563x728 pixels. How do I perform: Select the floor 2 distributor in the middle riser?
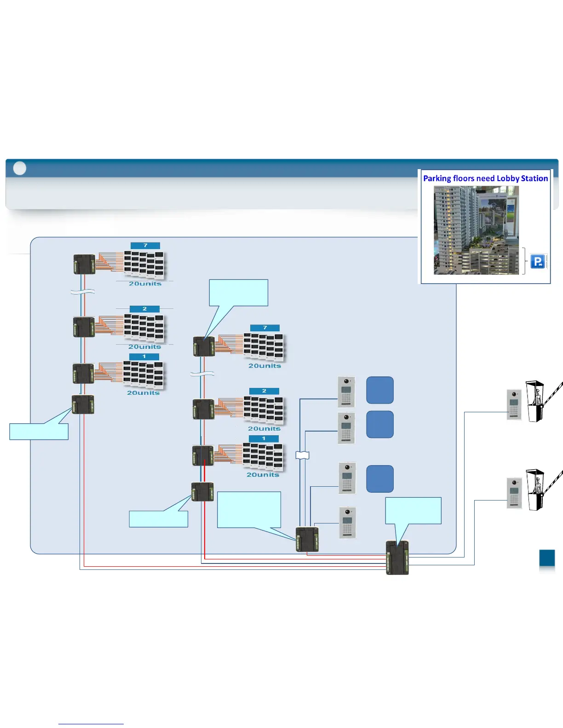tap(203, 409)
